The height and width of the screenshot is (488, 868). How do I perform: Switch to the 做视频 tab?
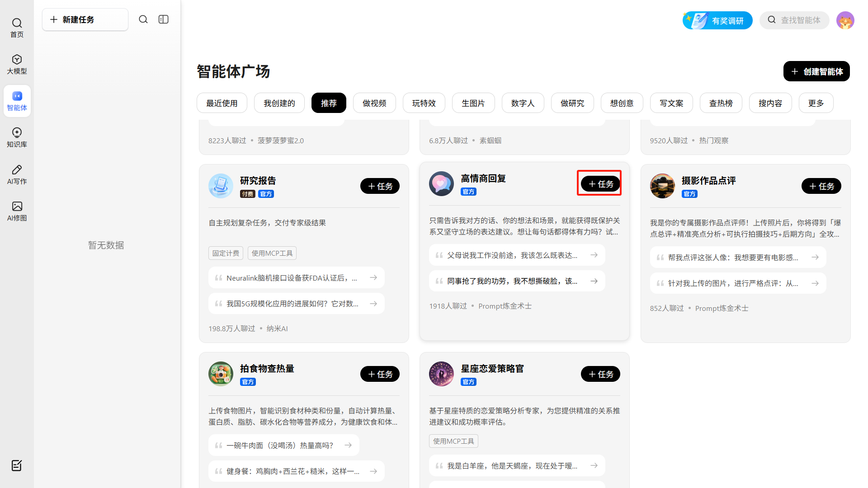374,103
